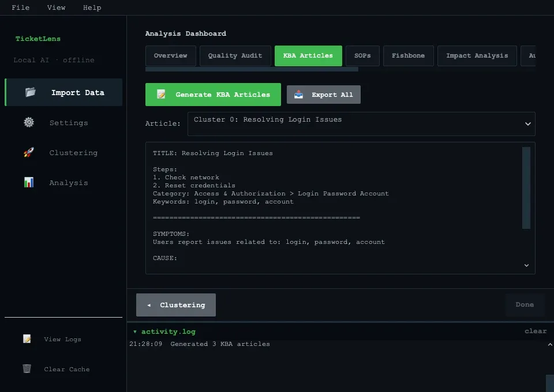
Task: Switch to the Quality Audit tab
Action: [x=235, y=56]
